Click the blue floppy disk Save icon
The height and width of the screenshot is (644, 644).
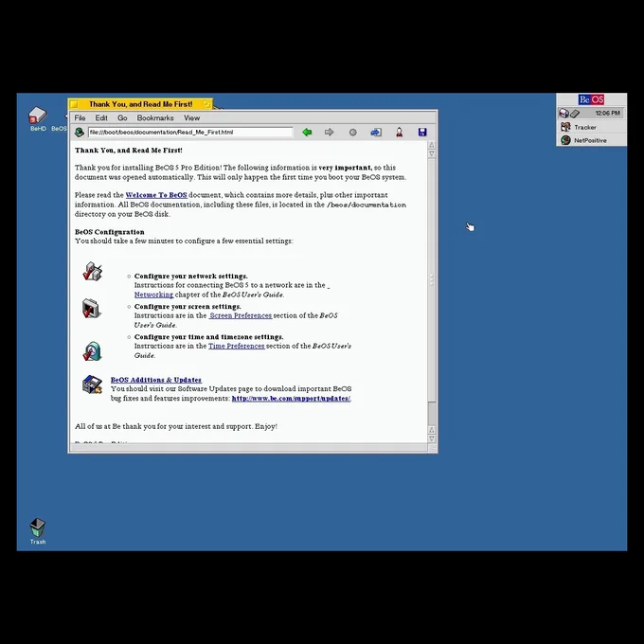click(x=422, y=132)
